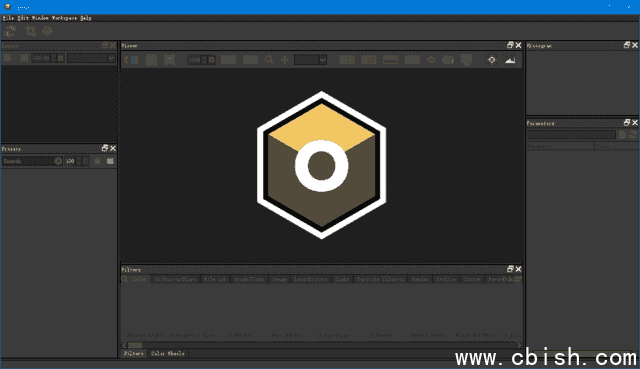Select the Color filter category tab
This screenshot has height=369, width=640.
(140, 279)
